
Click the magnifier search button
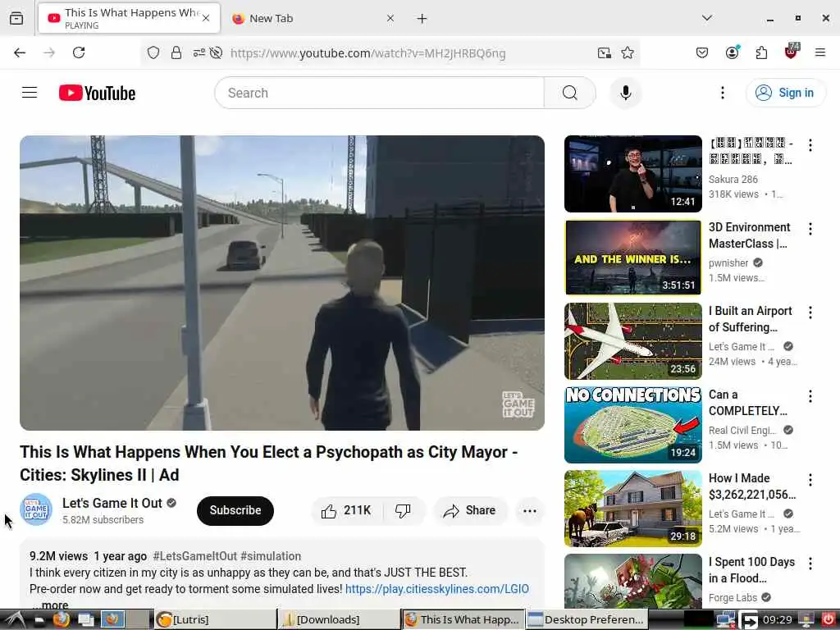569,93
